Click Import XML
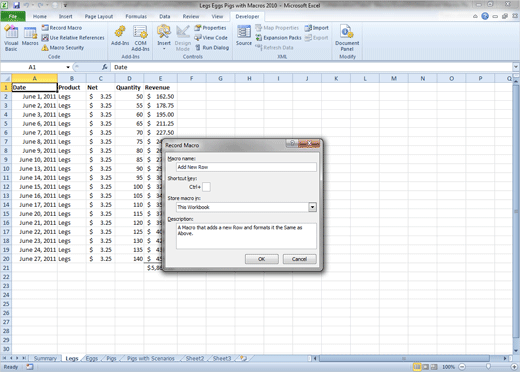The width and height of the screenshot is (520, 372). [x=317, y=28]
